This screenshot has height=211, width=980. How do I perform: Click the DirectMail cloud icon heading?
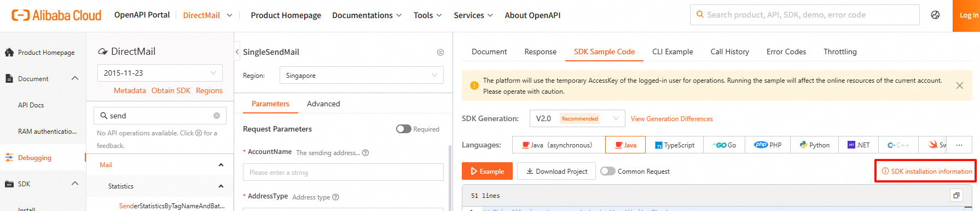coord(103,52)
